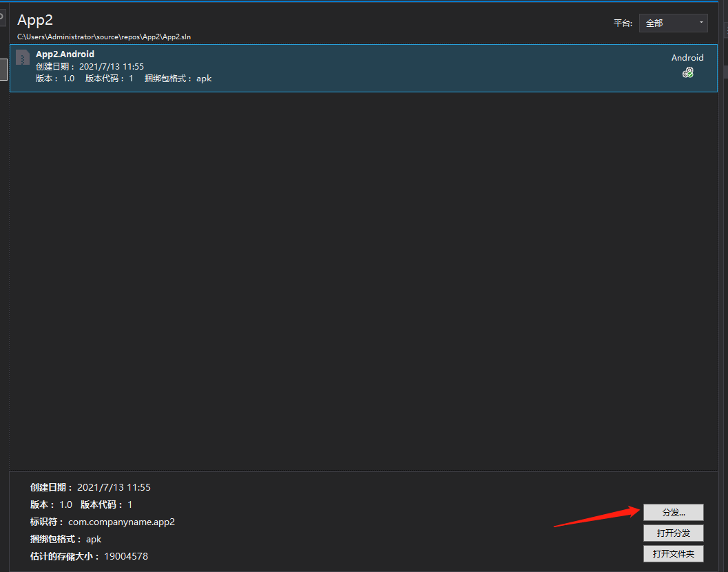The height and width of the screenshot is (572, 728).
Task: Click 版本代码 1 in the details panel
Action: point(106,504)
